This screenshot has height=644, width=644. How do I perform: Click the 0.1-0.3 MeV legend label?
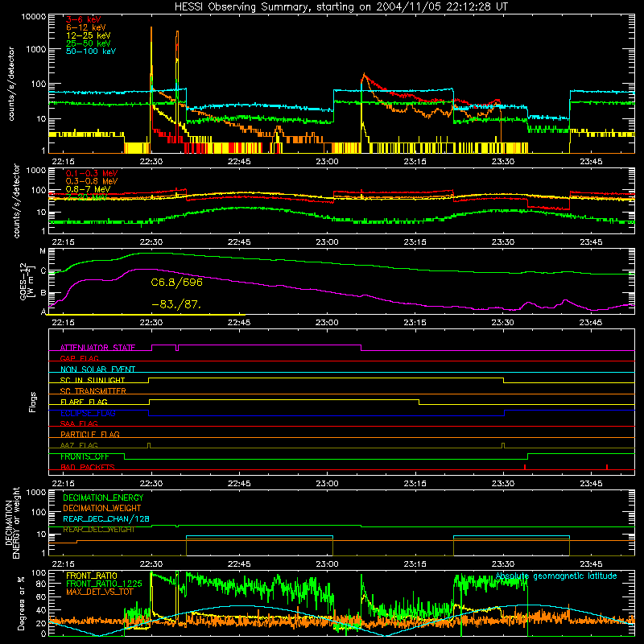pyautogui.click(x=92, y=173)
